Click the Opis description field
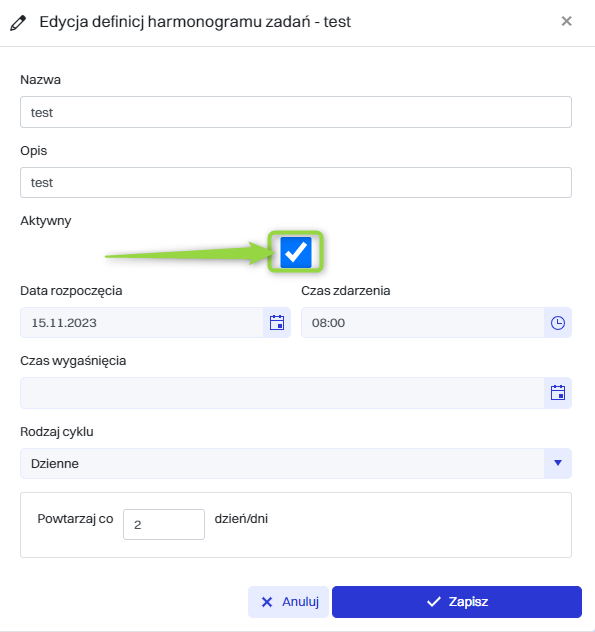 click(296, 183)
